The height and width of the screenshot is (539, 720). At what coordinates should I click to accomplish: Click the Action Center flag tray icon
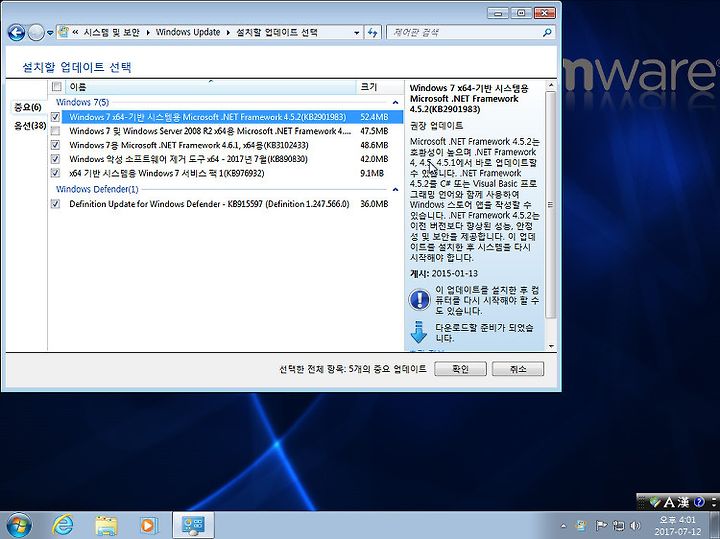(x=601, y=525)
